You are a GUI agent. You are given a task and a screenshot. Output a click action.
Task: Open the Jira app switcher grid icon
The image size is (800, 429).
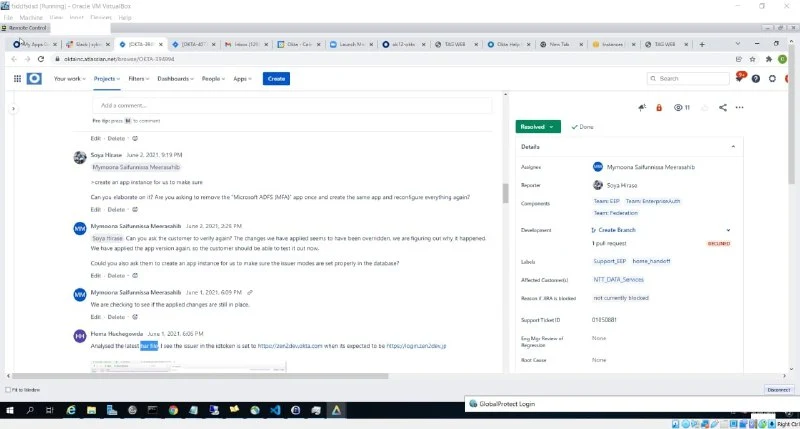(17, 79)
